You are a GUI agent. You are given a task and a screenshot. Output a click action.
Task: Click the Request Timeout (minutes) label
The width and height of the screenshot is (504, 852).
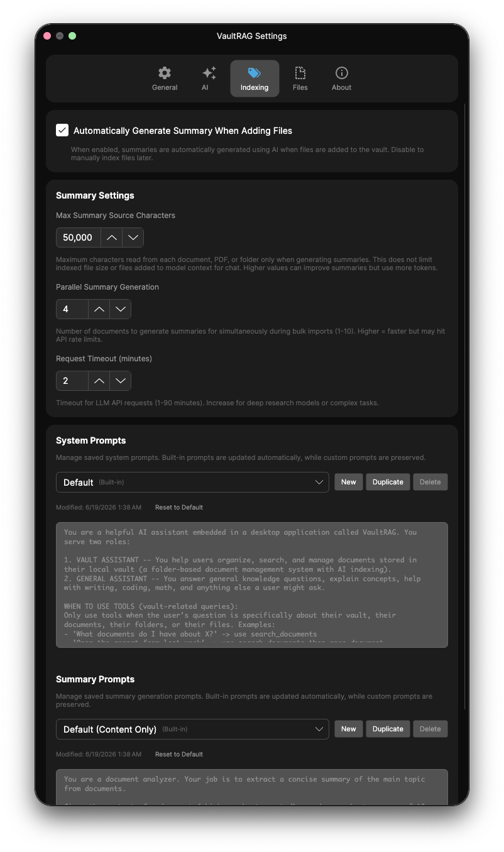[x=104, y=358]
